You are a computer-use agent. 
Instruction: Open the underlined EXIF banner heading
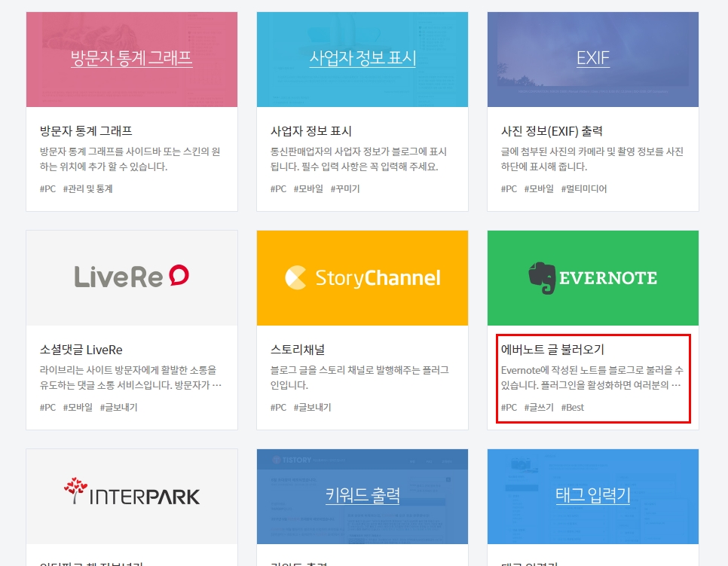click(593, 58)
